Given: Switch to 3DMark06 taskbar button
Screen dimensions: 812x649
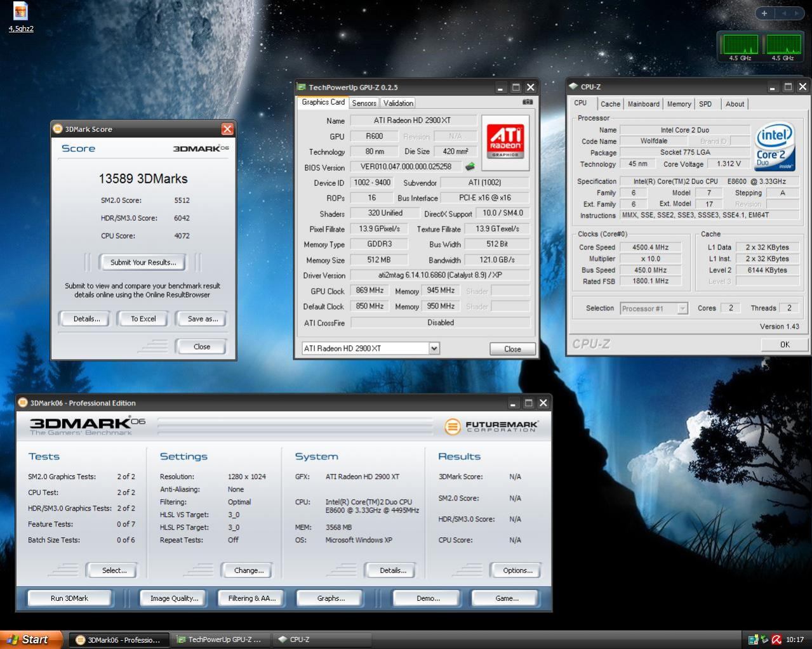Looking at the screenshot, I should click(119, 639).
